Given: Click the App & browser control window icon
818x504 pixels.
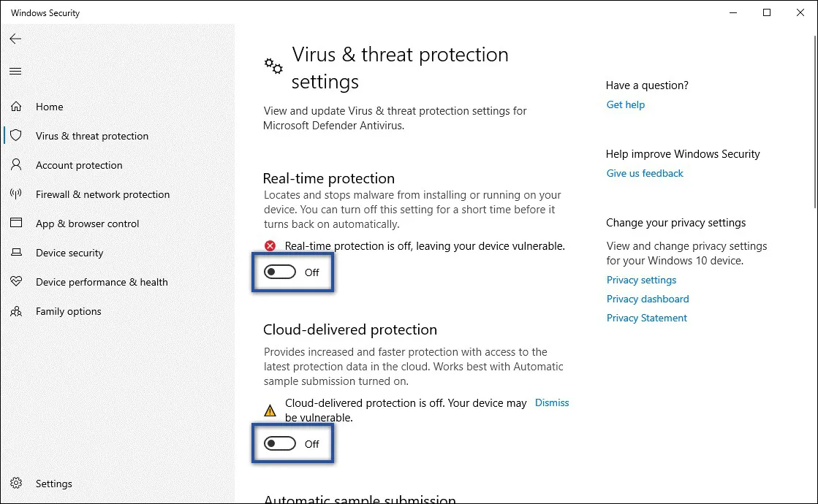Looking at the screenshot, I should 16,224.
